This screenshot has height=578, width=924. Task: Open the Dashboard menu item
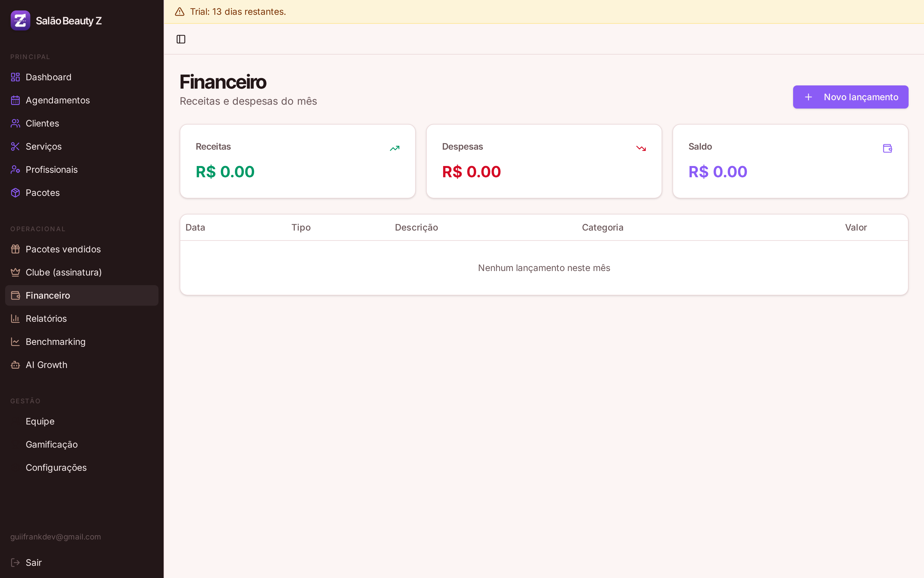point(82,77)
